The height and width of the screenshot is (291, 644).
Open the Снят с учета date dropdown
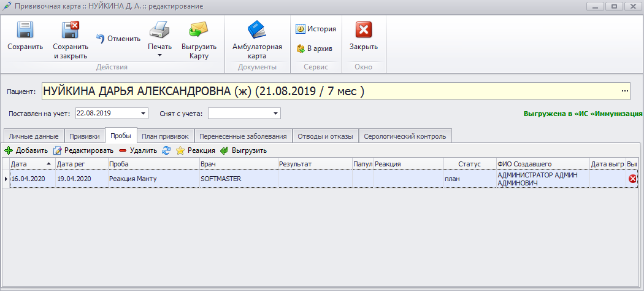pyautogui.click(x=276, y=114)
